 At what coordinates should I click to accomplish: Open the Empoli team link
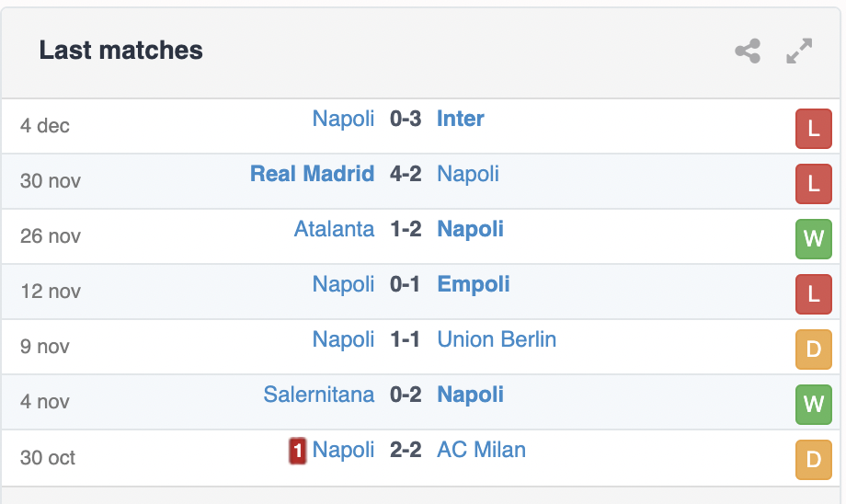[x=474, y=284]
